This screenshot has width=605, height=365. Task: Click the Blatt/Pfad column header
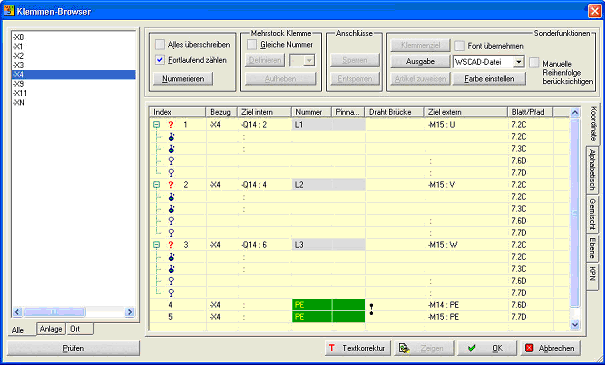pyautogui.click(x=530, y=112)
